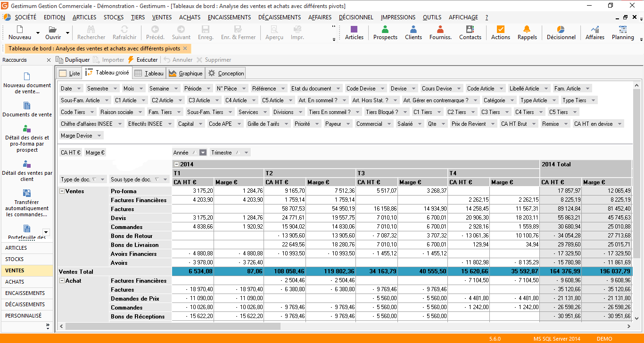
Task: Click the horizontal scrollbar of the pivot
Action: pyautogui.click(x=173, y=326)
